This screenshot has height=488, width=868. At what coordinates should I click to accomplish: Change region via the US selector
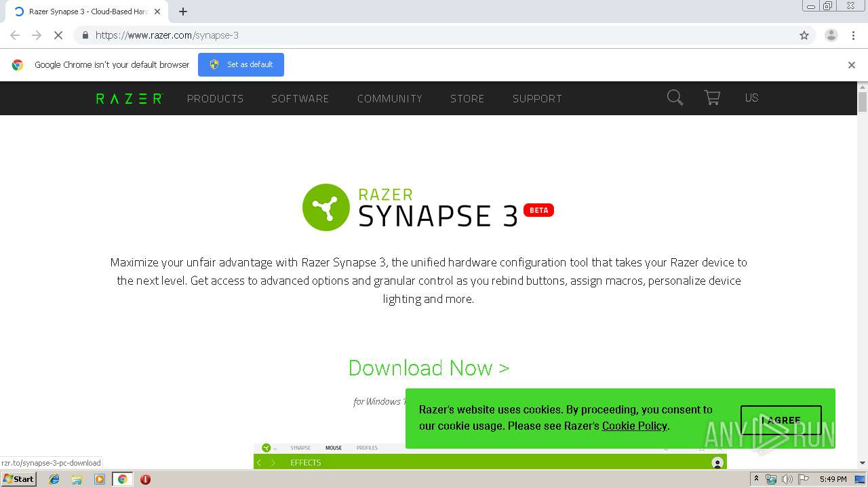click(x=751, y=98)
